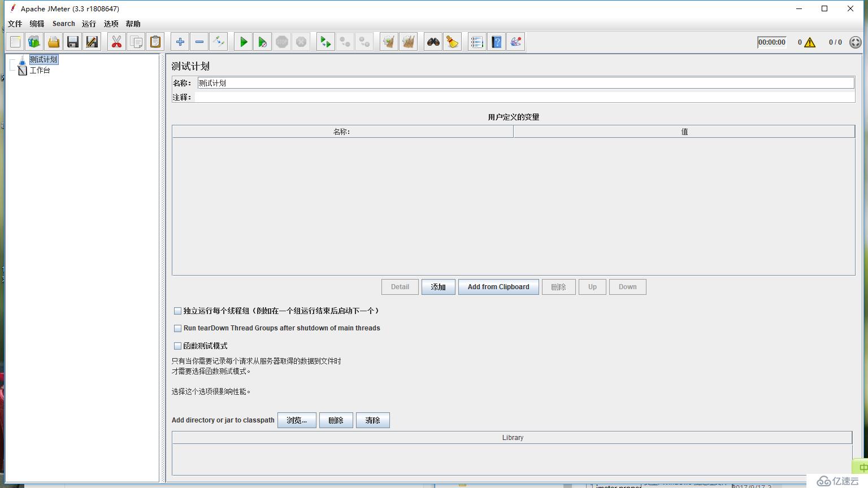868x488 pixels.
Task: Open the 编辑 menu
Action: (x=37, y=24)
